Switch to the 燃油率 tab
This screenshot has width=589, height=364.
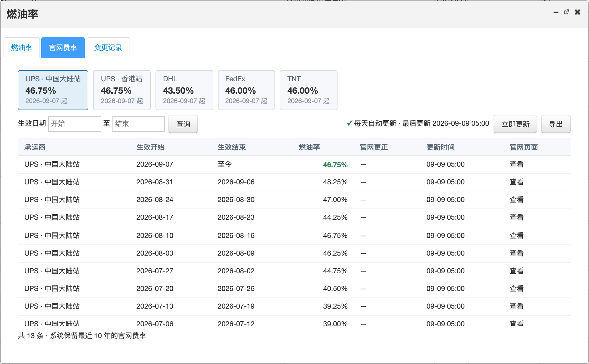pos(22,48)
